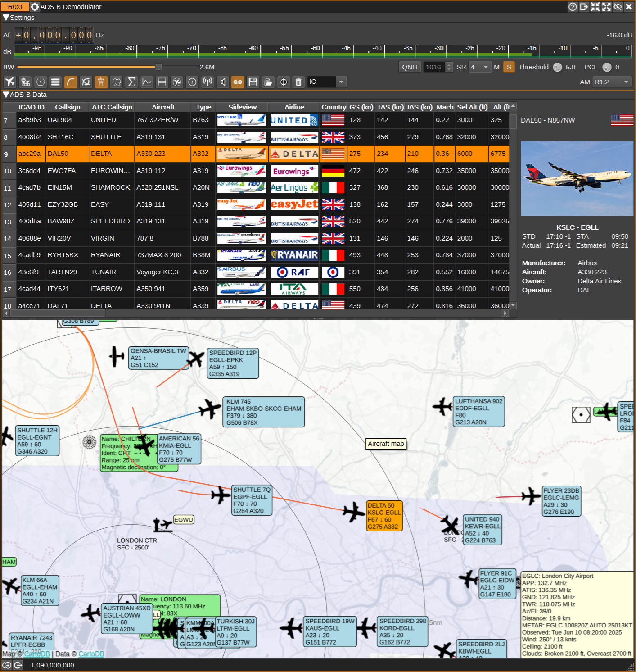Select table row with callsign UAL904
Viewport: 636px width, 672px height.
point(263,120)
